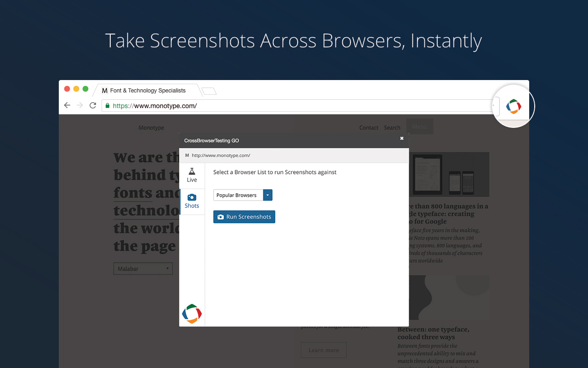Click the Monotype site logo text
Screen dimensions: 588x368
(x=151, y=128)
